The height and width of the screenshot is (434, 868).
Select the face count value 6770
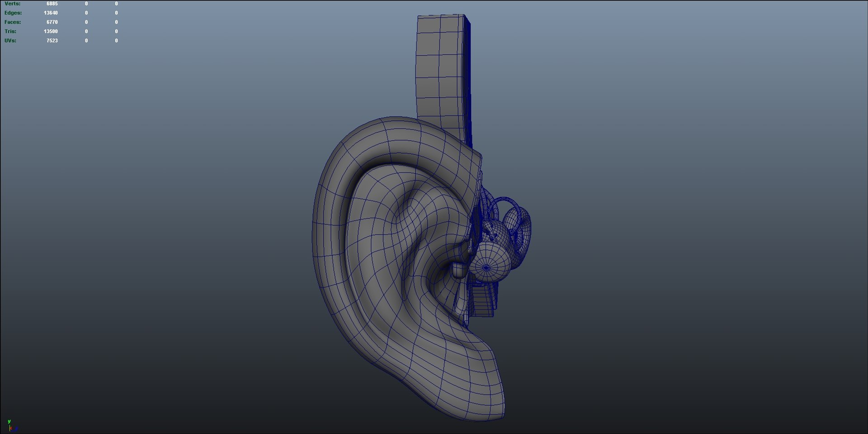(52, 22)
